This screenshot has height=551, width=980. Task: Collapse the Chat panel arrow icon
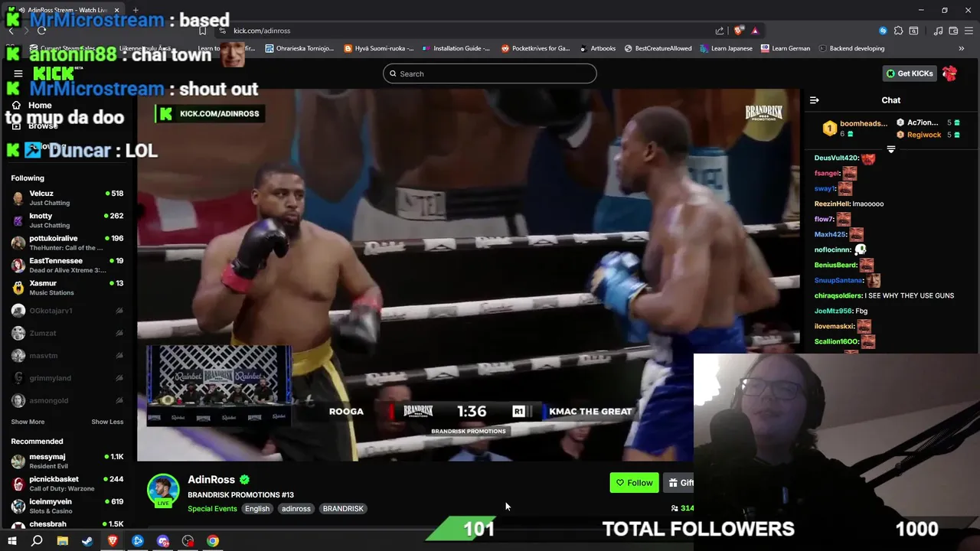click(814, 100)
